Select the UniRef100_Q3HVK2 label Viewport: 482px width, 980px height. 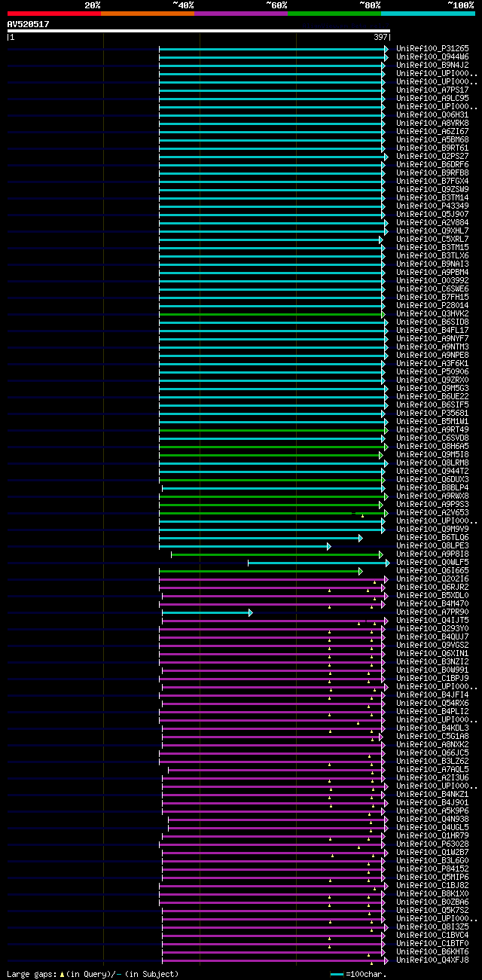(432, 314)
